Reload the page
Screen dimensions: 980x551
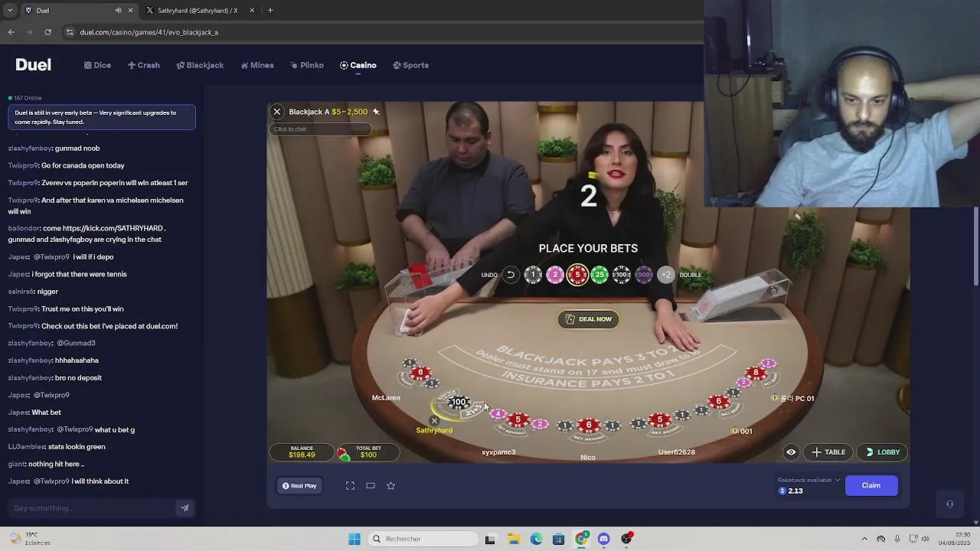point(48,32)
